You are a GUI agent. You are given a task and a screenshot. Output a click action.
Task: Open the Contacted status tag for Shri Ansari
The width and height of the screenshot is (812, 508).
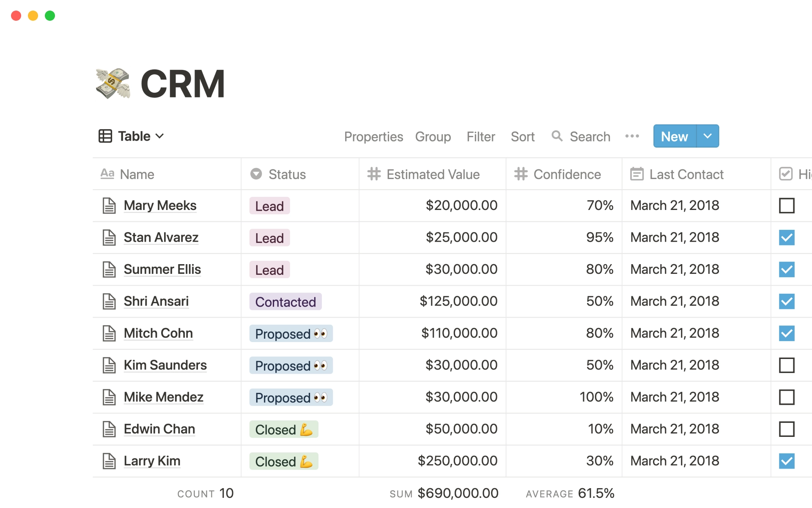285,301
